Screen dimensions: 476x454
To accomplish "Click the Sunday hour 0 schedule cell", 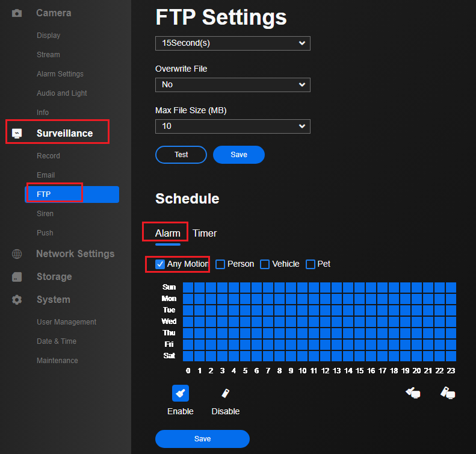I will click(x=188, y=288).
